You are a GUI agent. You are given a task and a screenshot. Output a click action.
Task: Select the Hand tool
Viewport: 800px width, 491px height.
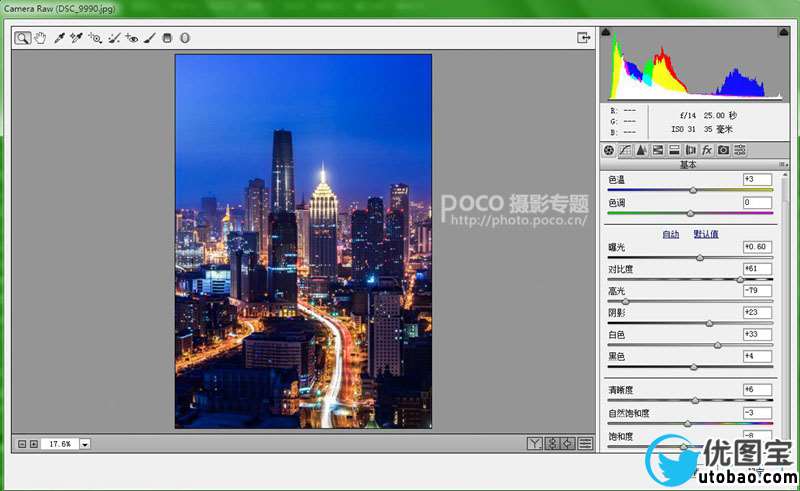point(40,38)
